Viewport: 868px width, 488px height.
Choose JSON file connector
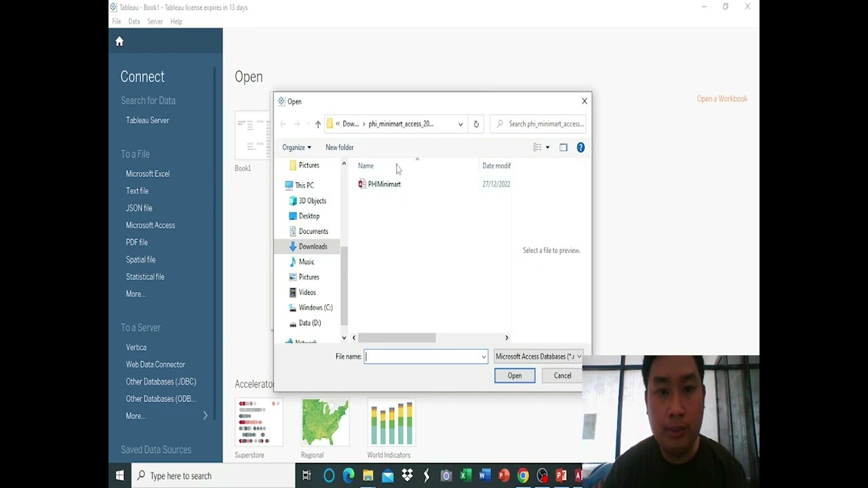click(139, 208)
